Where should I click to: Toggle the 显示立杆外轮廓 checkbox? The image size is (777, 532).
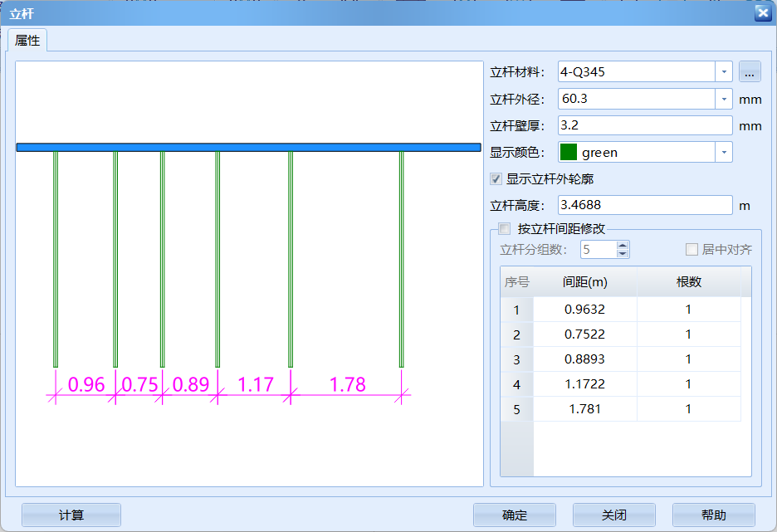pyautogui.click(x=496, y=178)
